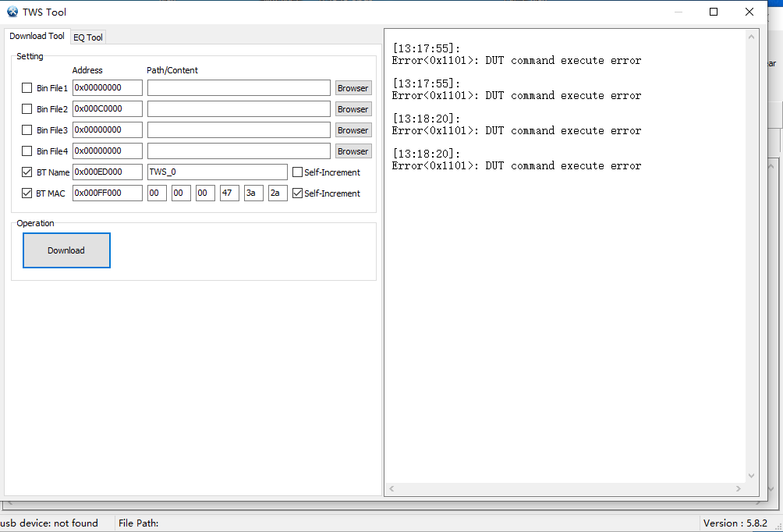Screen dimensions: 783x532
Task: Switch to the EQ Tool tab
Action: click(87, 37)
